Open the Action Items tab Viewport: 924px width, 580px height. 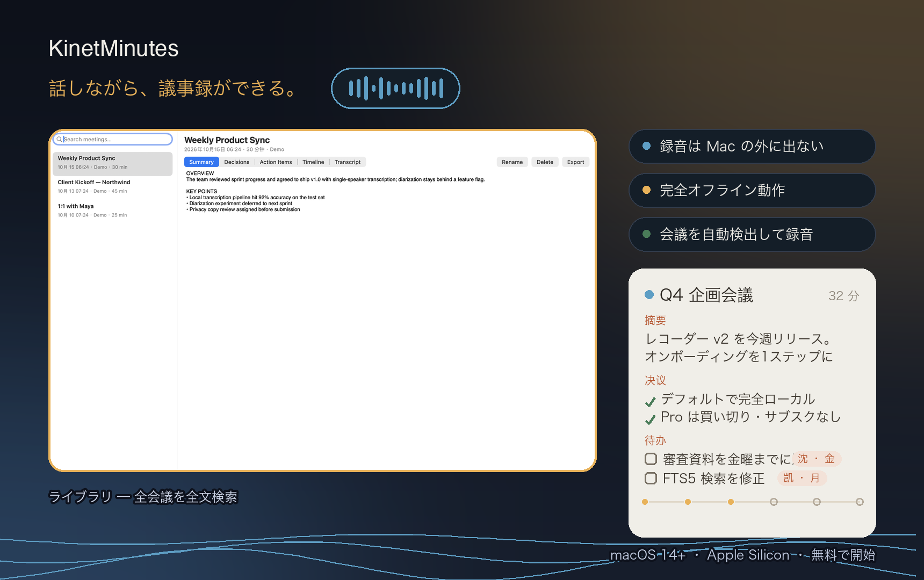click(x=276, y=162)
